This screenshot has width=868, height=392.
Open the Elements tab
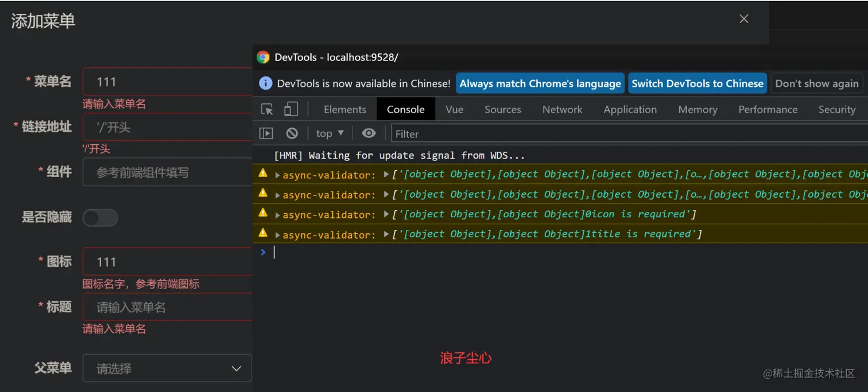(x=344, y=109)
